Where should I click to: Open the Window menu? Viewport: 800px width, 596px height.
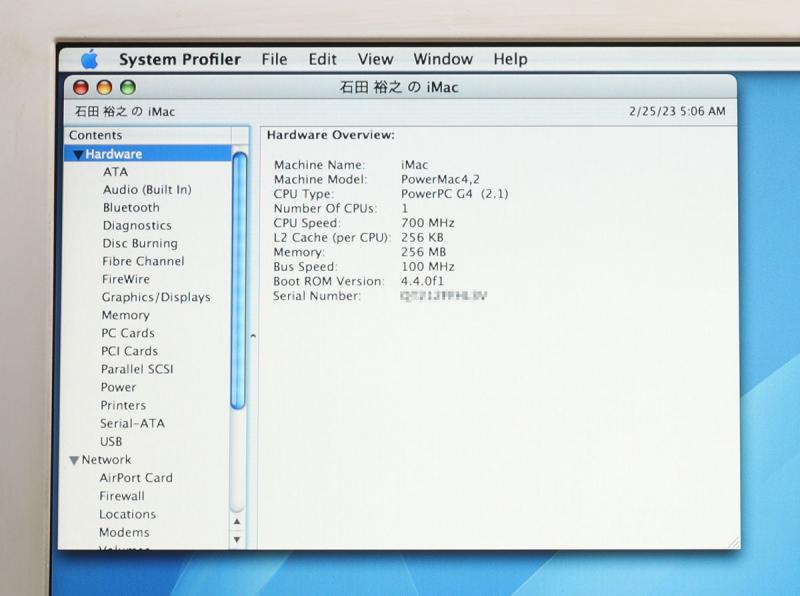click(443, 59)
